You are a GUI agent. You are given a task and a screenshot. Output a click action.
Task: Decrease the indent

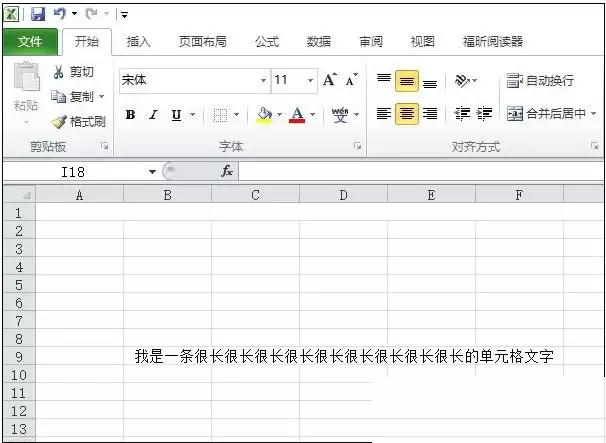coord(462,114)
